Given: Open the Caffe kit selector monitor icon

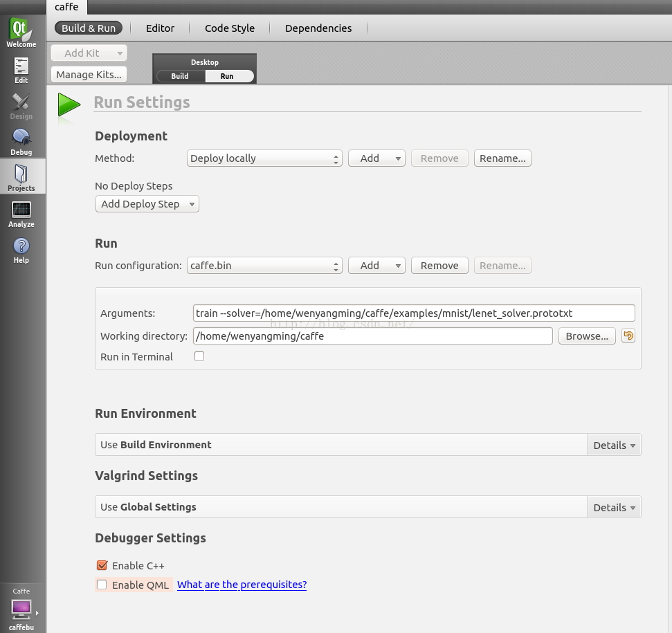Looking at the screenshot, I should (x=21, y=609).
